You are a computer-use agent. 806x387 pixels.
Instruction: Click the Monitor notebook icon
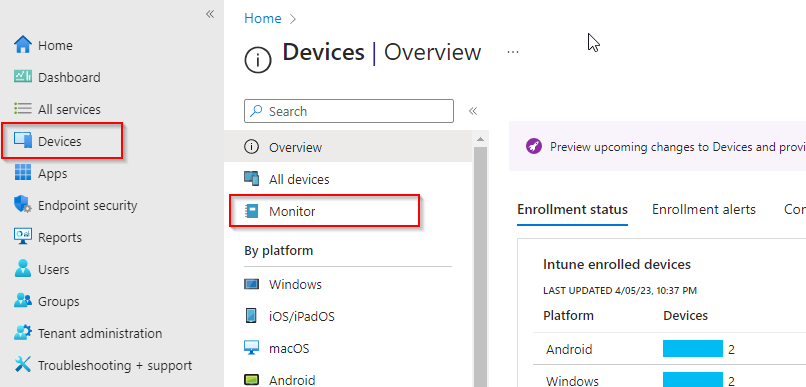[x=251, y=211]
